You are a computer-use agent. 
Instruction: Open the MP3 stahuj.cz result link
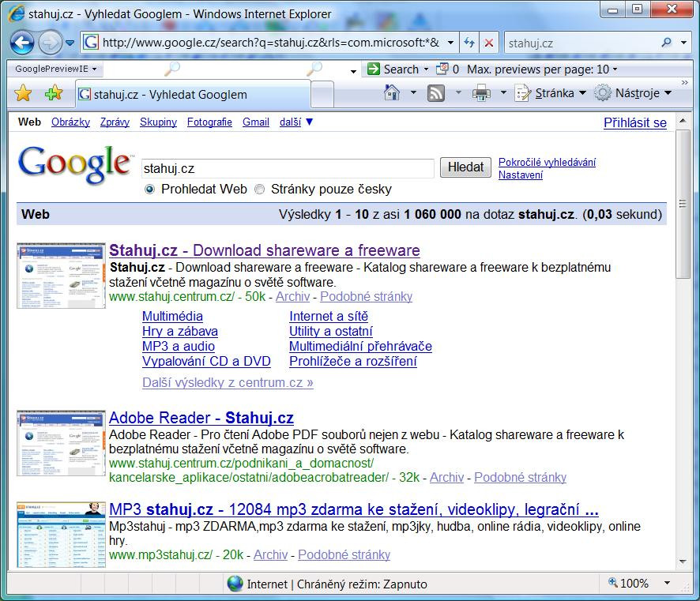(354, 509)
